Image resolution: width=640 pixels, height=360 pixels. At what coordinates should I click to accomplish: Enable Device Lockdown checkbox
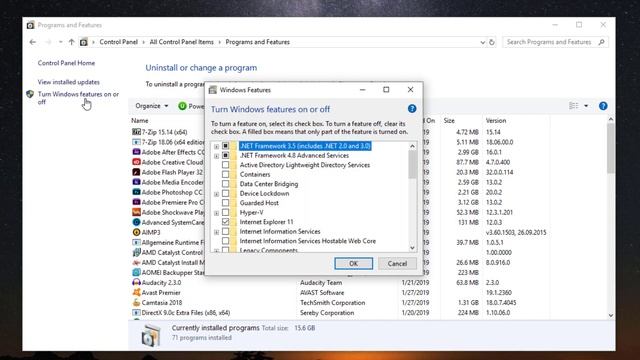click(225, 193)
